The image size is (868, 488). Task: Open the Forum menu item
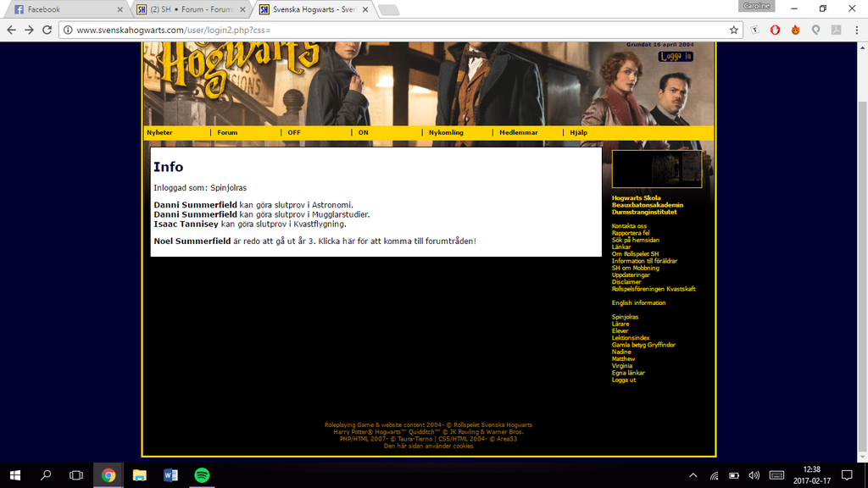pos(227,133)
